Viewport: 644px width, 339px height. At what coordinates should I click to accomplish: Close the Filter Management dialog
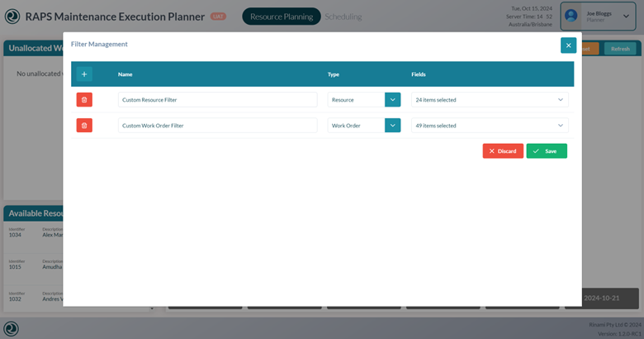coord(568,45)
